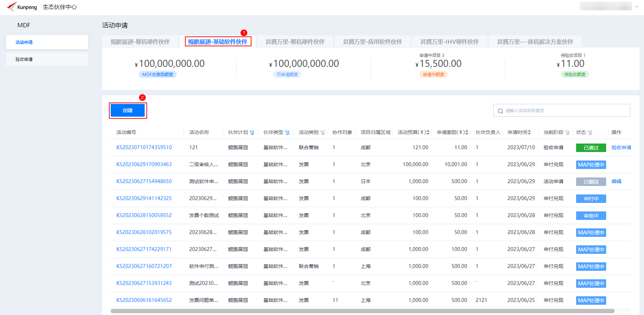The width and height of the screenshot is (644, 315).
Task: Click the 创建 button
Action: coord(128,110)
